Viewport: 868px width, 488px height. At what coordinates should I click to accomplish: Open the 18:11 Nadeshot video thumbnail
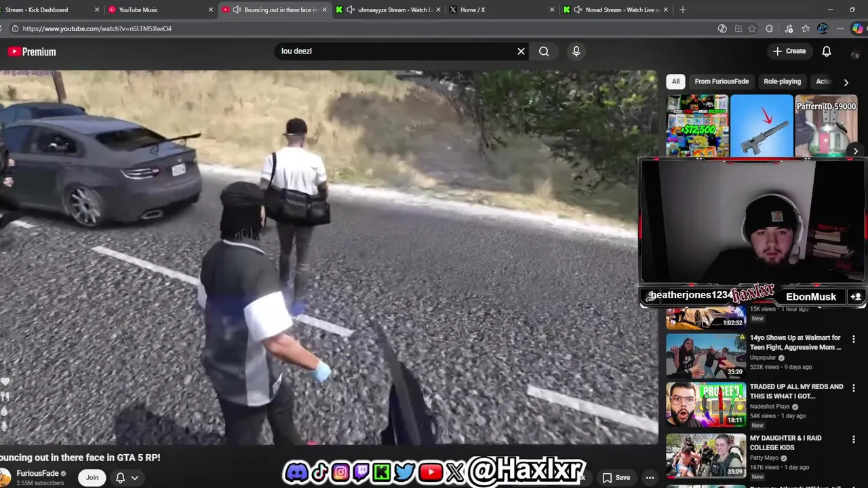click(706, 404)
